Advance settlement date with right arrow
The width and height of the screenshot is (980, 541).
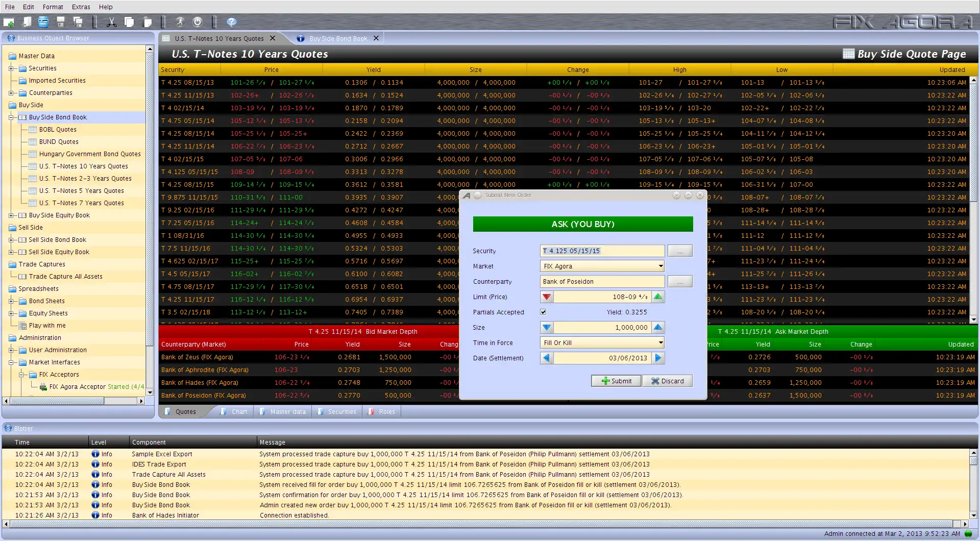pos(658,358)
